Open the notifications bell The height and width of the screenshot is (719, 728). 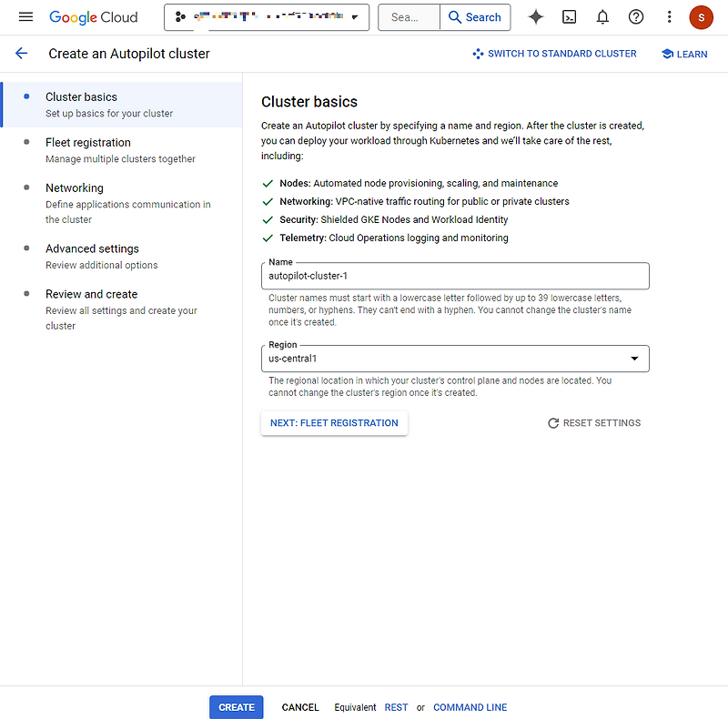[x=602, y=16]
